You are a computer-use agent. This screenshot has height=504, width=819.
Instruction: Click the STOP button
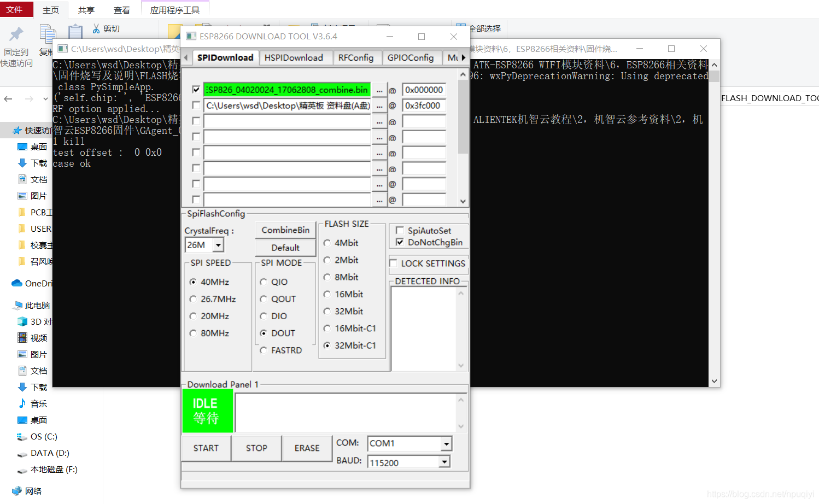click(256, 448)
